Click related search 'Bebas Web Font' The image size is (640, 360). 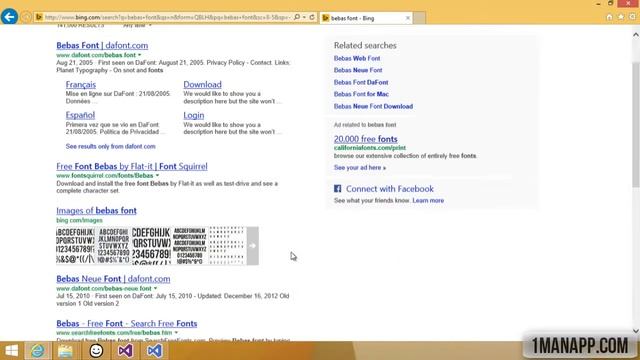tap(357, 58)
